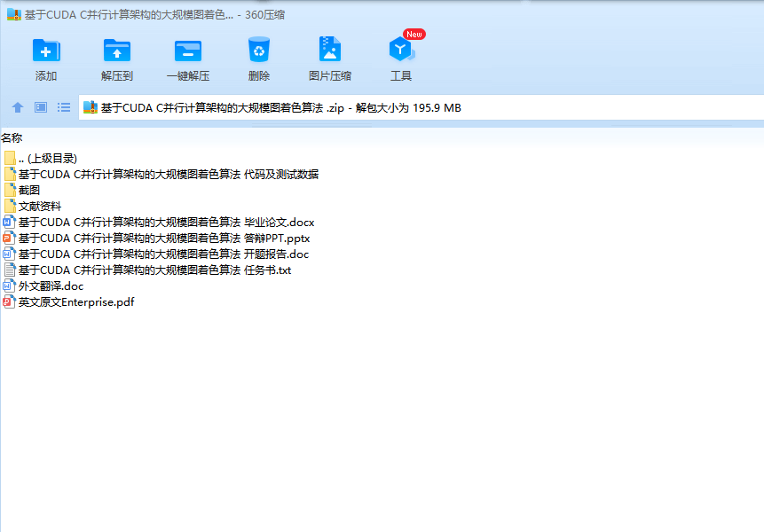Select the file name ending 答辩PPT.pptx
764x532 pixels.
click(164, 239)
